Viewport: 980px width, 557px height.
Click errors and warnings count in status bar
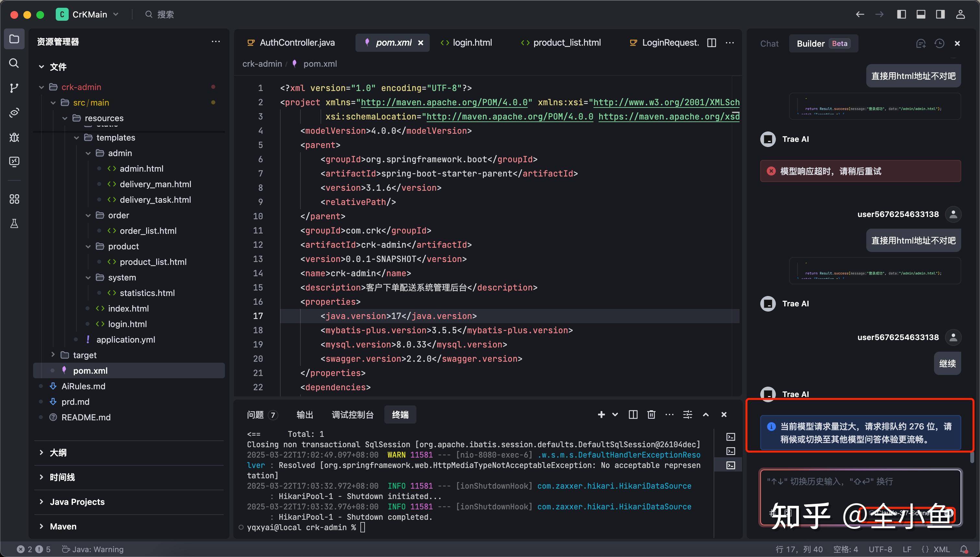34,549
